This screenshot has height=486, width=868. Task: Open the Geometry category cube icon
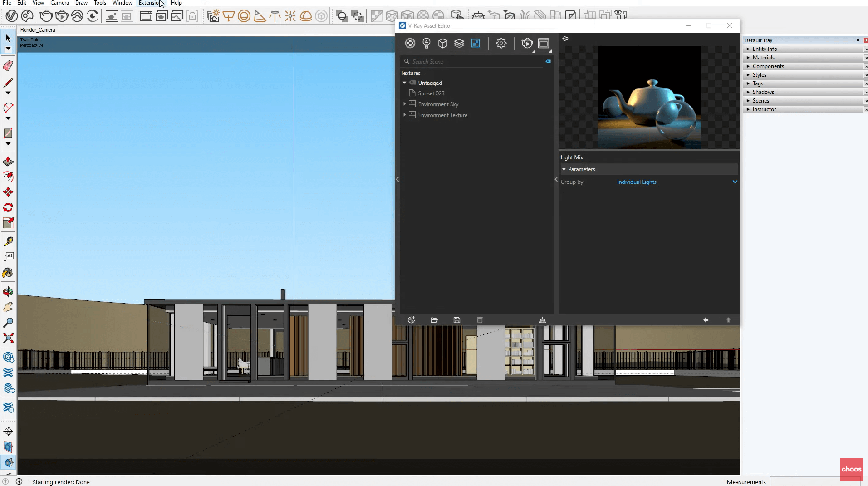coord(443,43)
